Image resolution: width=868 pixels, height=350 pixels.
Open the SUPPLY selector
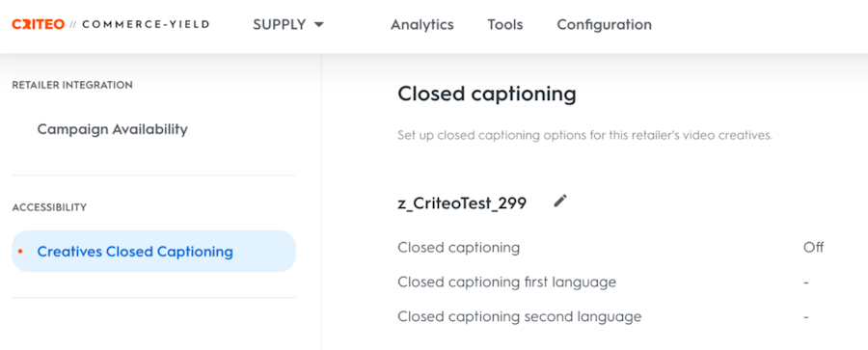(x=287, y=25)
